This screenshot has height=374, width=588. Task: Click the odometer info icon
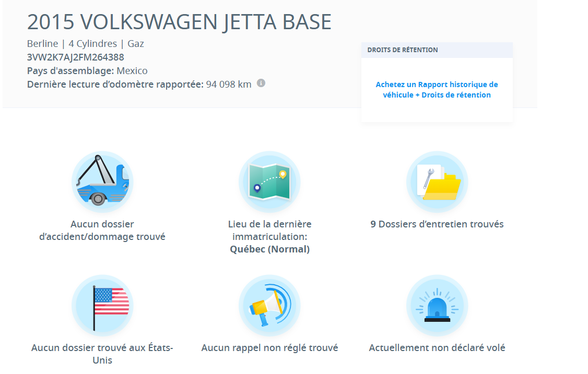[x=261, y=83]
